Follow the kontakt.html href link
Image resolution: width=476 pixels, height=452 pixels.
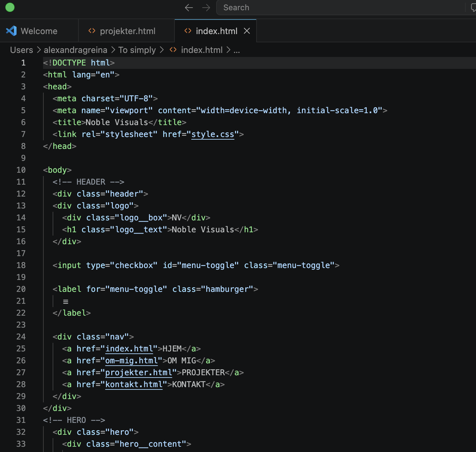[x=134, y=384]
